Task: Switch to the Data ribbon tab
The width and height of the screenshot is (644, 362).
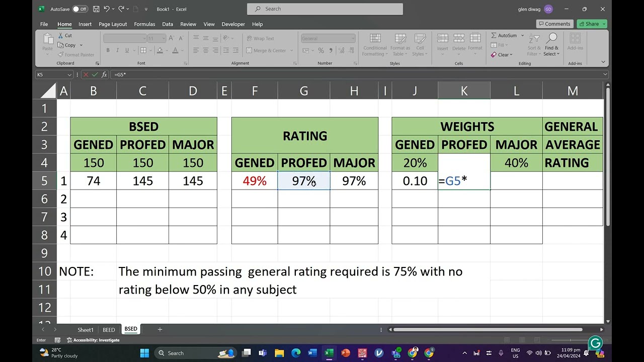Action: [168, 24]
